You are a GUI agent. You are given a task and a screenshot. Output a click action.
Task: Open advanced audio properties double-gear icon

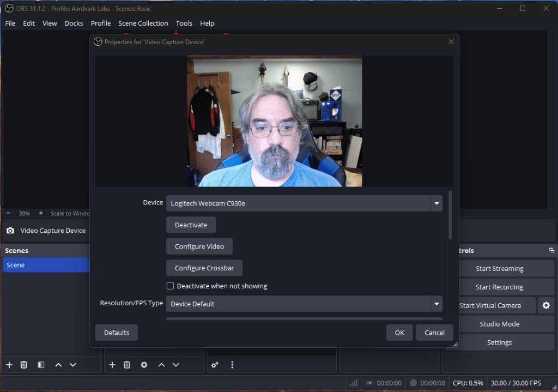click(215, 365)
